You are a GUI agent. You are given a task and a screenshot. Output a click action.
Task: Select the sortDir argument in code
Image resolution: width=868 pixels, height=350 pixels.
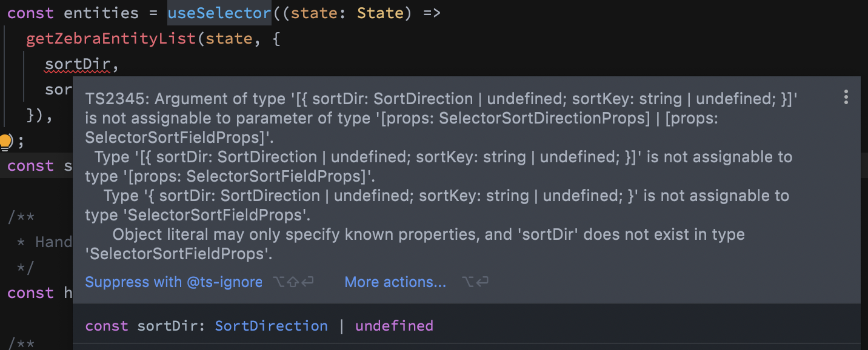77,64
